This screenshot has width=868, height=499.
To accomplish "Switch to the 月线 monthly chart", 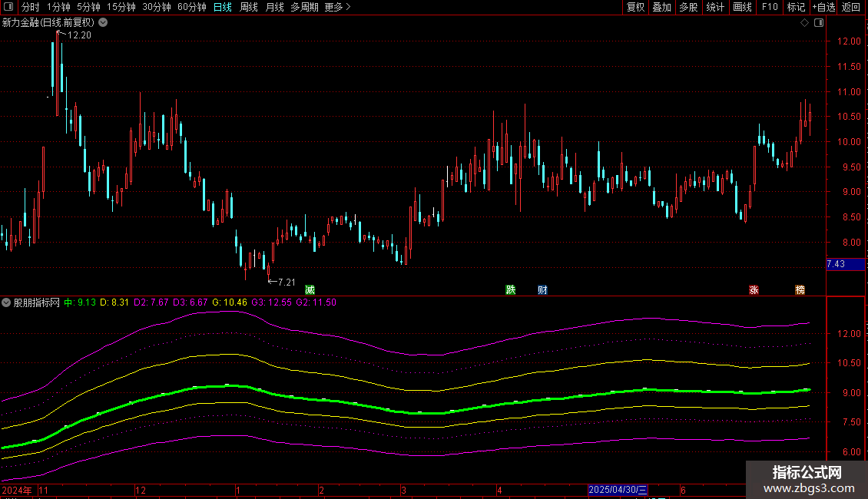I will (274, 7).
